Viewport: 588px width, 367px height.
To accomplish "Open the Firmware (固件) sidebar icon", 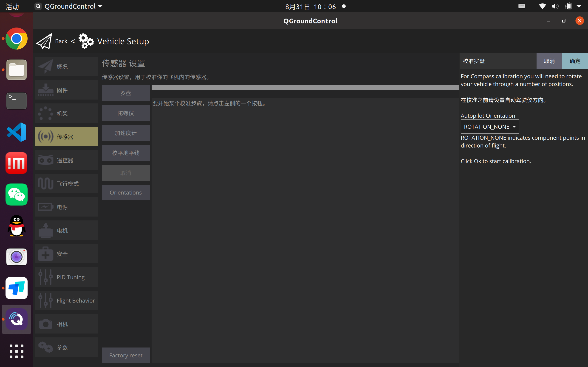I will (45, 90).
